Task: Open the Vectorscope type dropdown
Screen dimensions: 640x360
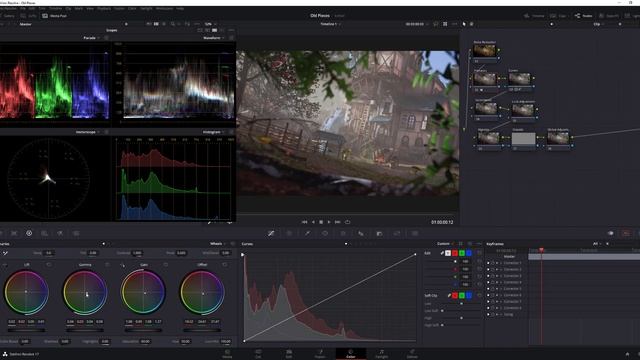Action: pos(87,132)
